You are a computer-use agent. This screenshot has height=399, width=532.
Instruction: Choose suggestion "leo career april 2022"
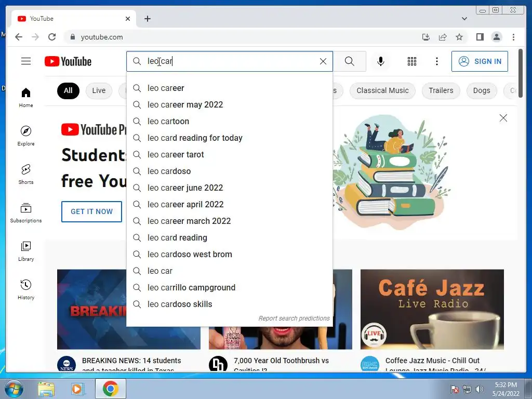click(x=230, y=204)
